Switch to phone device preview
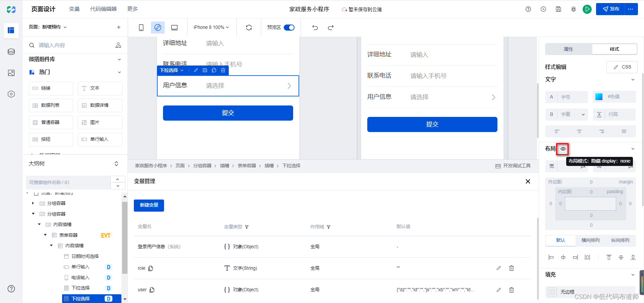Screen dimensions: 644x303 click(141, 28)
